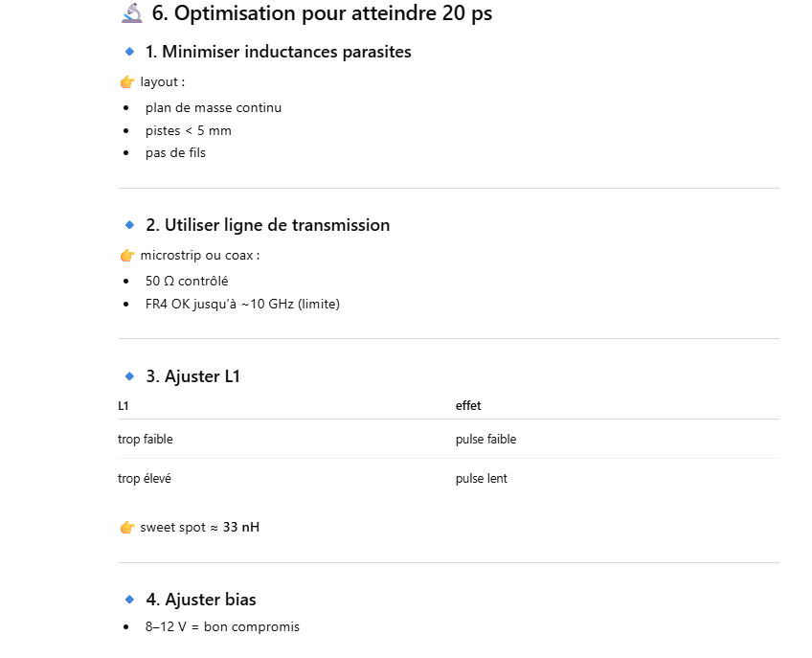
Task: Click the FR4 OK jusqu'à ~10 GHz line
Action: (x=242, y=305)
